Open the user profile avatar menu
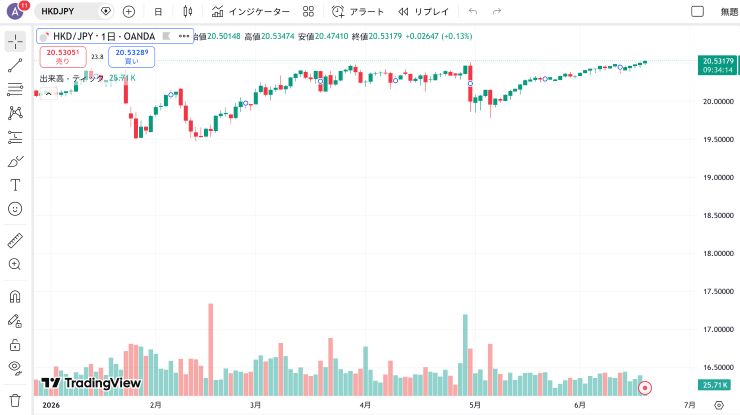 pos(16,11)
